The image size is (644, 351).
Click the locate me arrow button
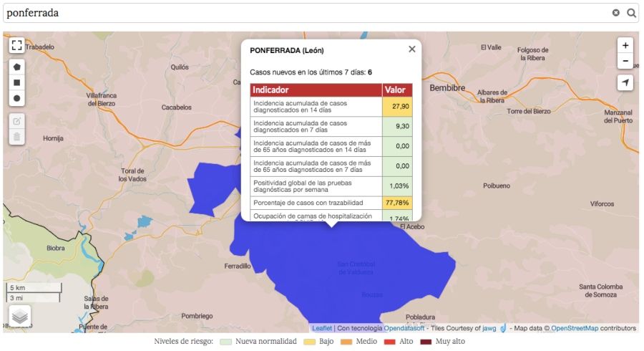coord(625,83)
